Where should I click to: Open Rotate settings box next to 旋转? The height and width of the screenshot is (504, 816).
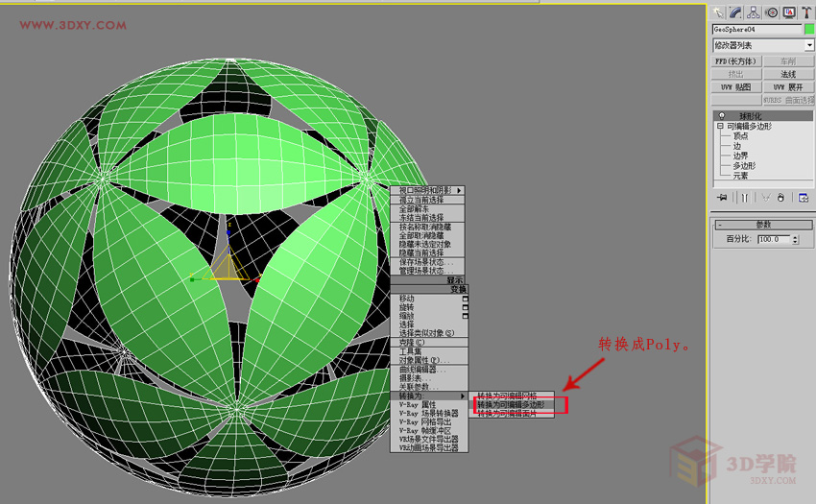[x=466, y=308]
